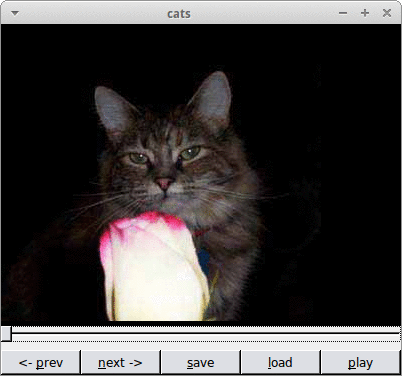The width and height of the screenshot is (402, 376).
Task: Open the load button
Action: point(280,362)
